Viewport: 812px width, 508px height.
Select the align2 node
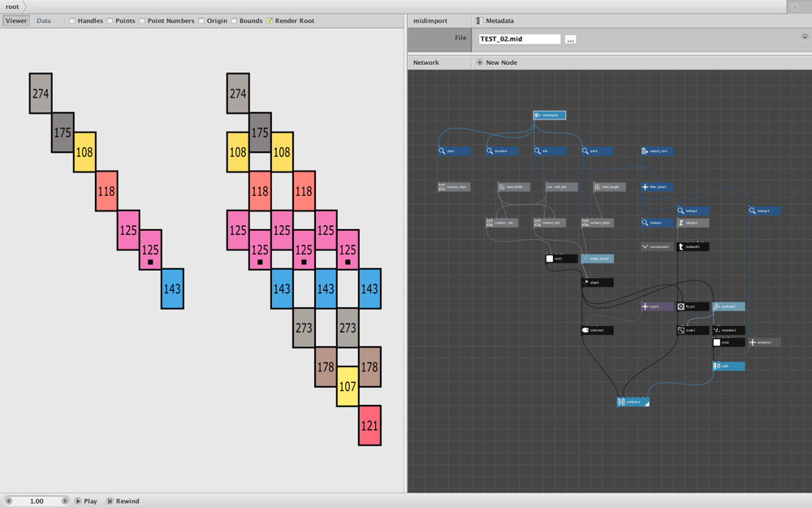[x=598, y=283]
